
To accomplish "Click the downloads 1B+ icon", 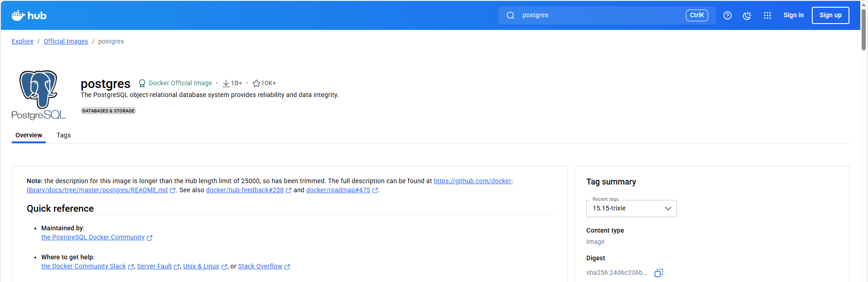I will click(x=226, y=83).
